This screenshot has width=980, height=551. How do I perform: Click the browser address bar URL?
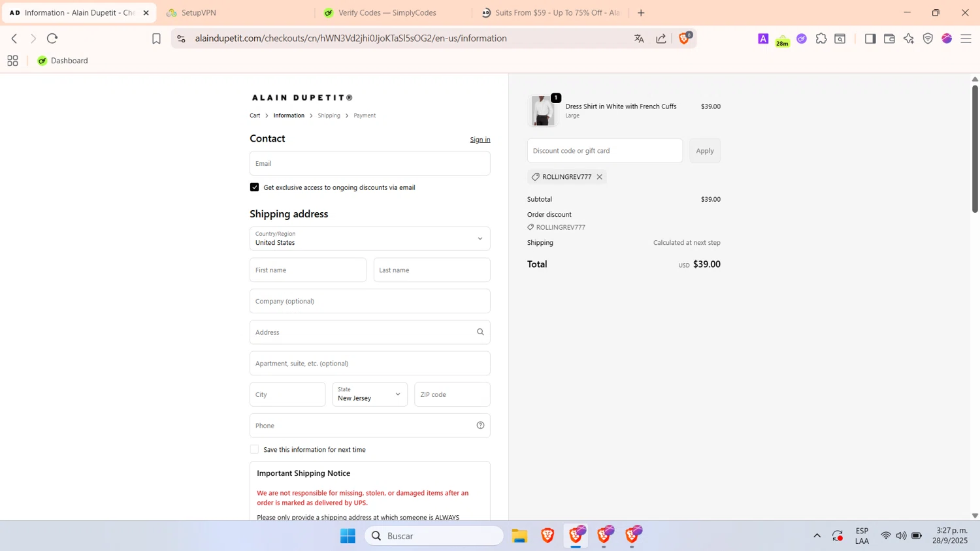(351, 39)
